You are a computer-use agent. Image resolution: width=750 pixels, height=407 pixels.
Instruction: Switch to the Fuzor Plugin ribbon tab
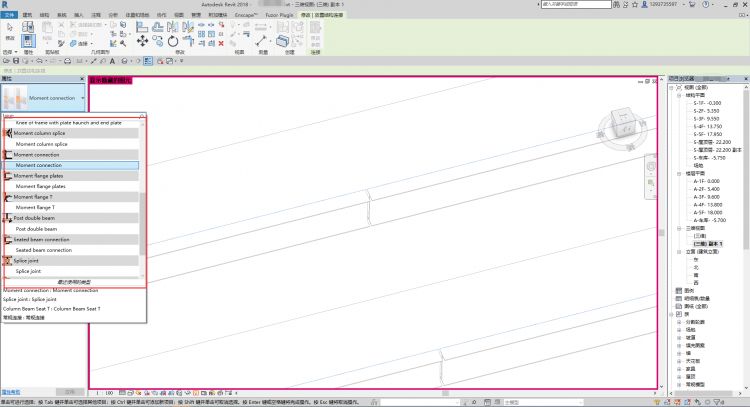(x=279, y=15)
